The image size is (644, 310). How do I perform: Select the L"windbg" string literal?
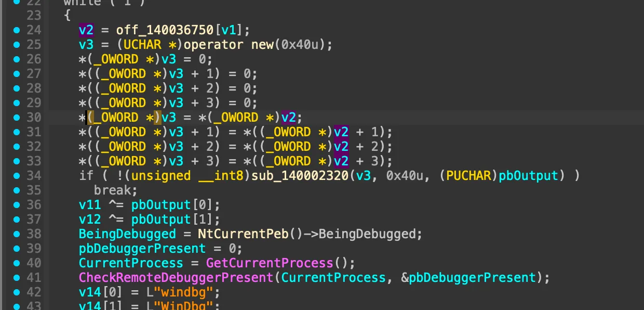pos(172,292)
